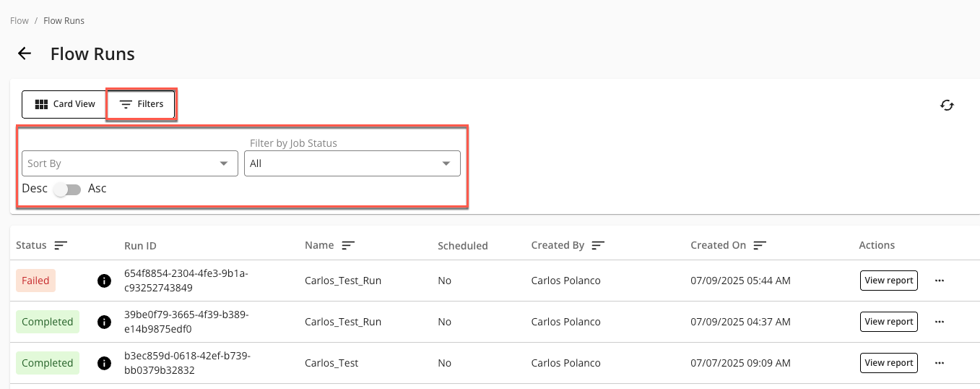This screenshot has width=980, height=389.
Task: Click the back arrow beside Flow Runs
Action: point(25,54)
